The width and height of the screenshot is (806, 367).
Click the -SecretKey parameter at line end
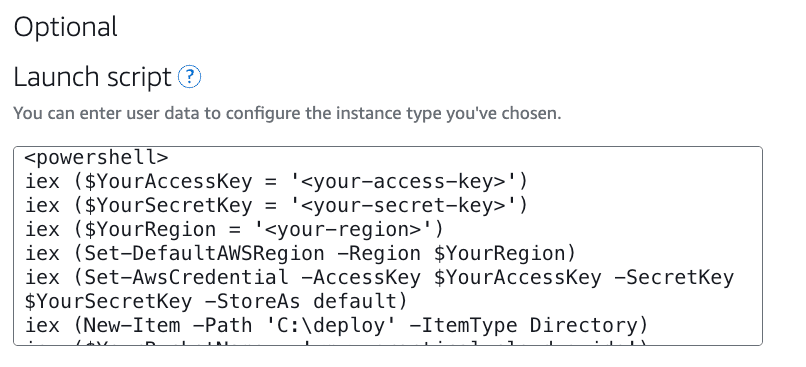coord(673,278)
